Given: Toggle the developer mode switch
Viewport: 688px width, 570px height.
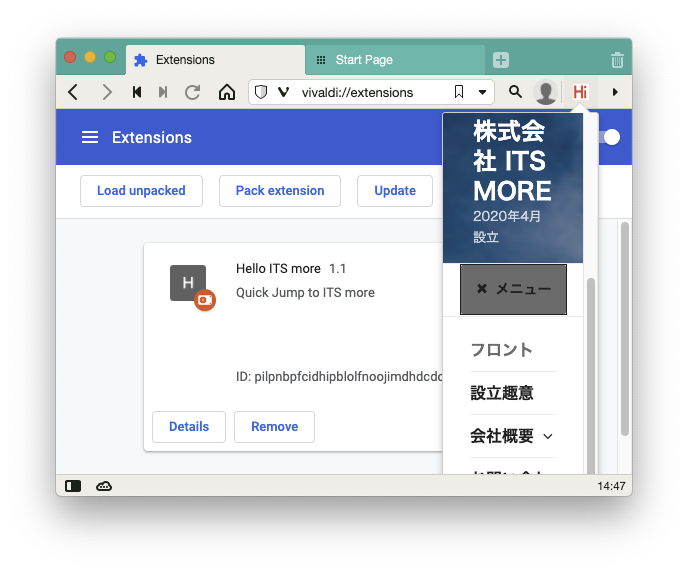Looking at the screenshot, I should click(608, 138).
